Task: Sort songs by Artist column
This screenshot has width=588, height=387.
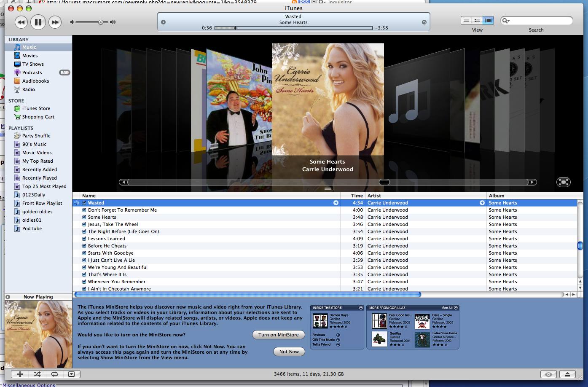Action: tap(426, 196)
